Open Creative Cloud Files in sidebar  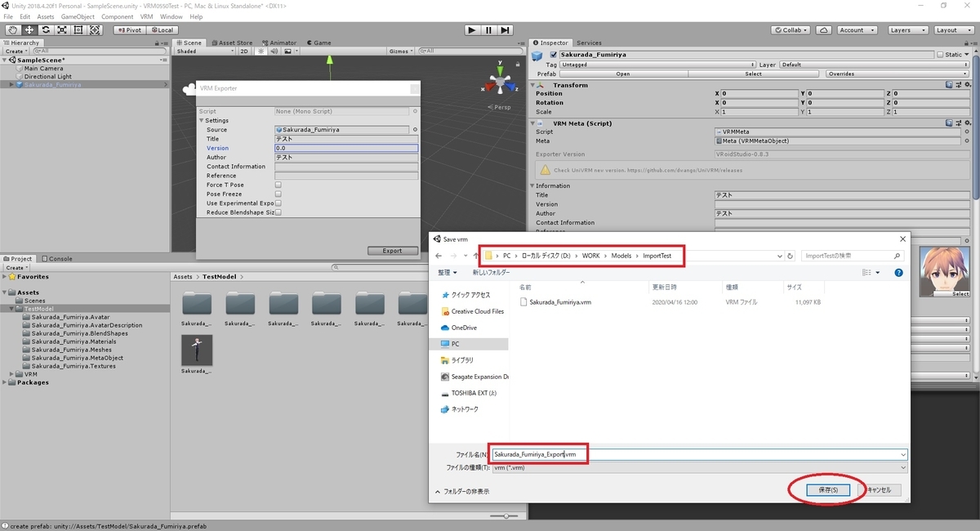471,311
